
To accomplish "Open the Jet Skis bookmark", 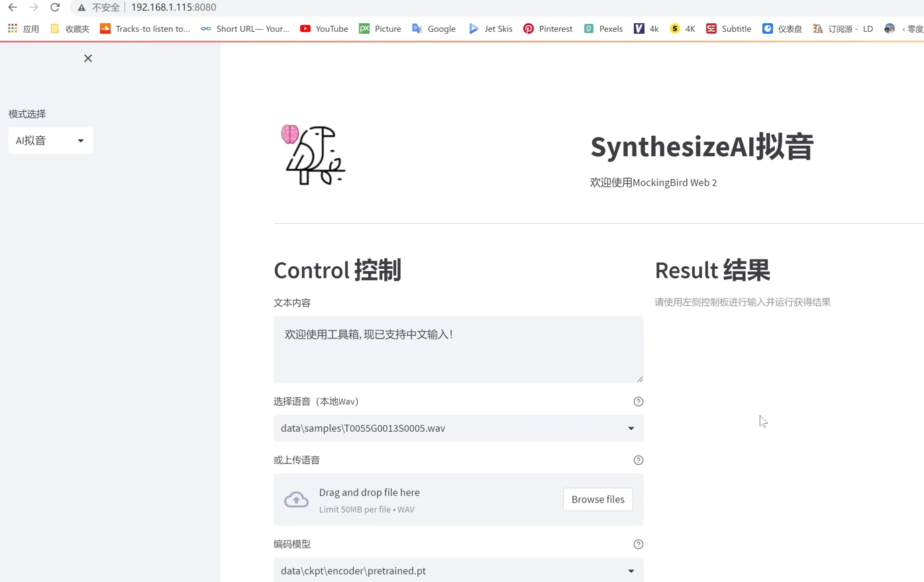I will 491,28.
